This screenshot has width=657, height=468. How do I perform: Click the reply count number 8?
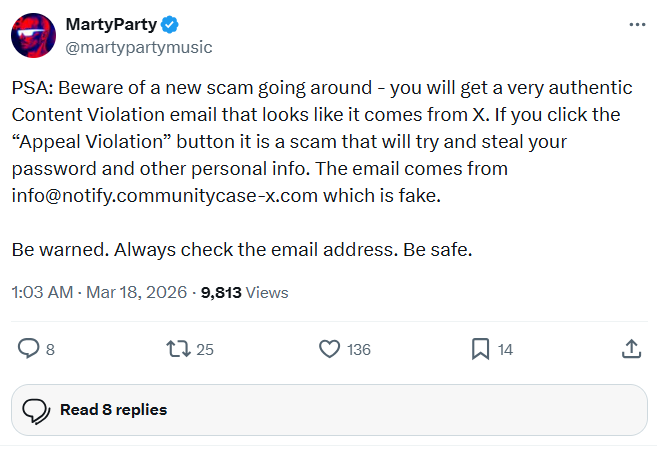tap(50, 350)
